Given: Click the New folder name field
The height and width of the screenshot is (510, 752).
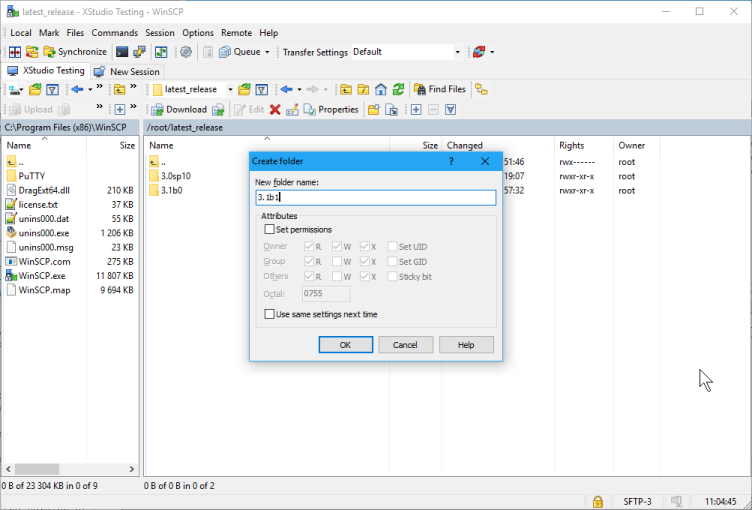Looking at the screenshot, I should click(376, 197).
